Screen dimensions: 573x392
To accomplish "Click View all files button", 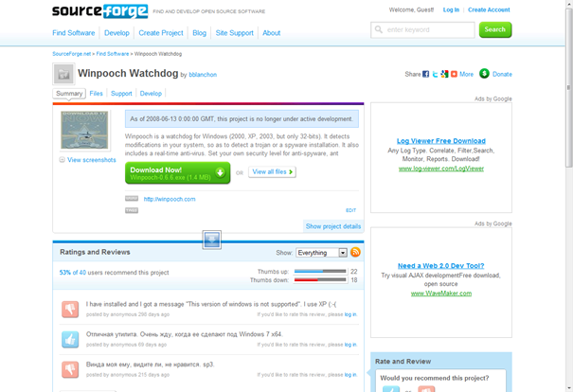I will [x=272, y=171].
